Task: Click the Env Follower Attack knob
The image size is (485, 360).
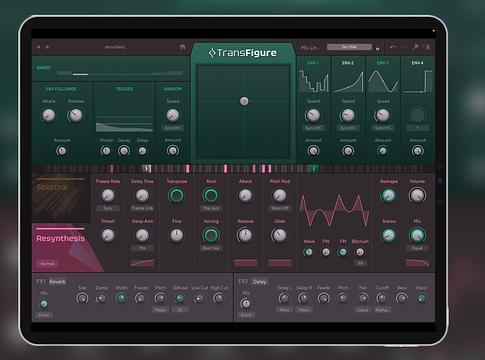Action: (x=48, y=115)
